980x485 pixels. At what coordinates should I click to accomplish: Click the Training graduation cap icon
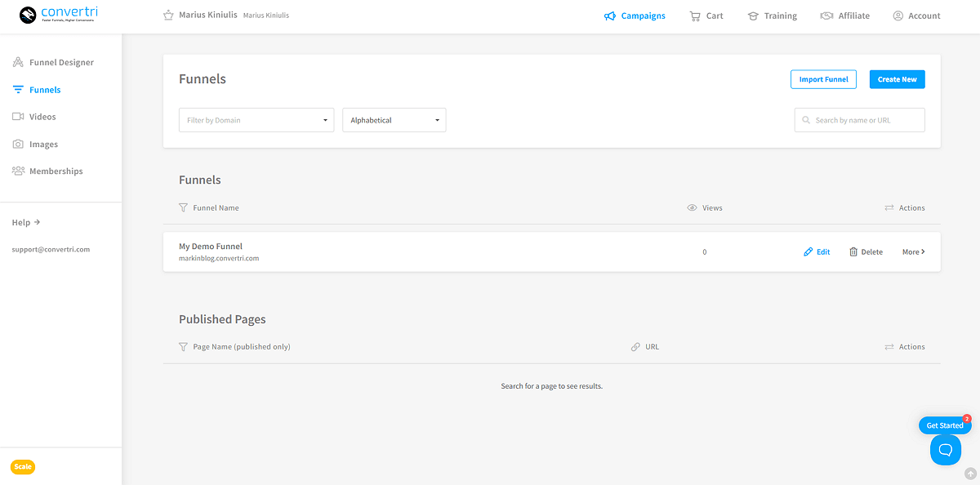(753, 16)
